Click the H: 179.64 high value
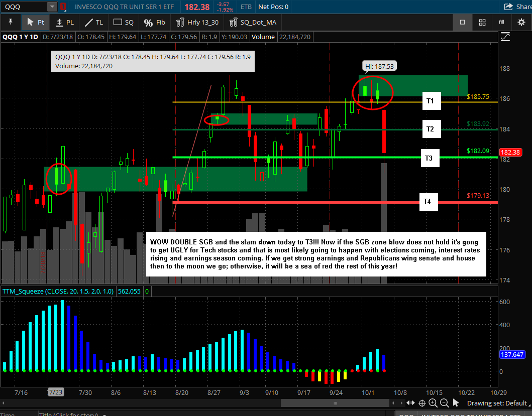This screenshot has height=416, width=532. pos(123,37)
